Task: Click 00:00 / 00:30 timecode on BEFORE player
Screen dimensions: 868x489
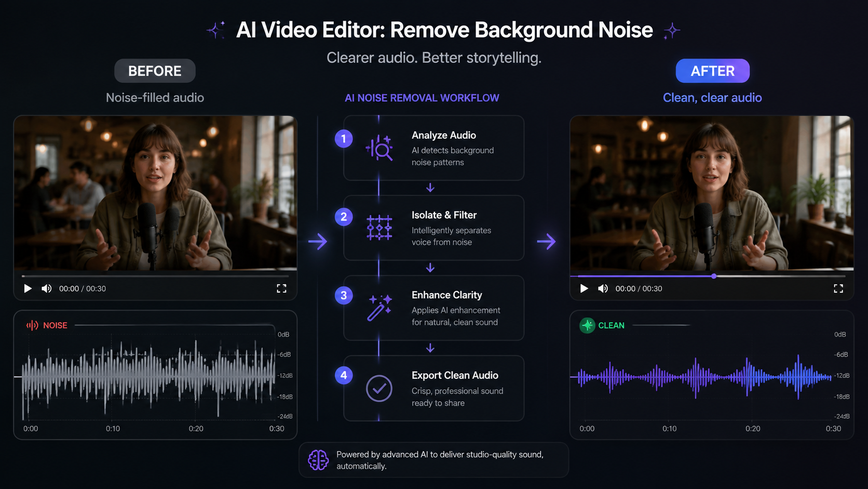Action: [x=83, y=288]
